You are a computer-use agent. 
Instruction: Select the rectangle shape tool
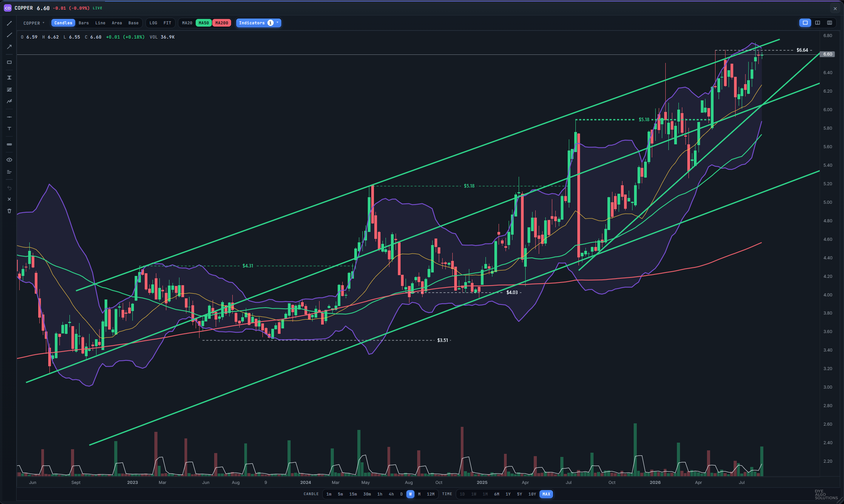9,62
